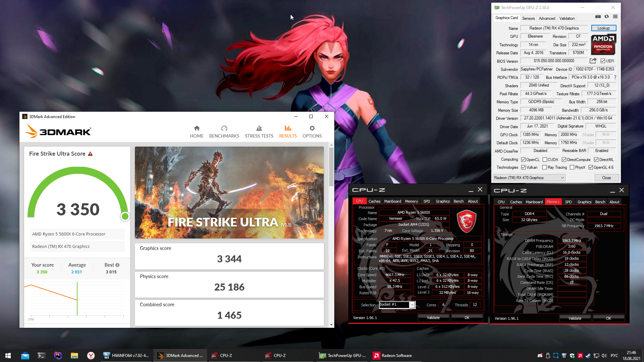Click Discord tray icon
The width and height of the screenshot is (644, 362).
tap(540, 356)
